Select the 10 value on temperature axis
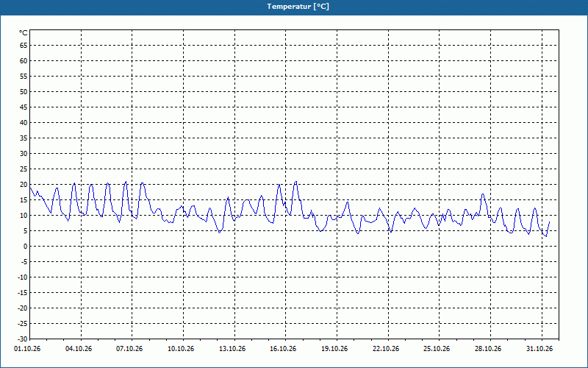 pos(24,215)
